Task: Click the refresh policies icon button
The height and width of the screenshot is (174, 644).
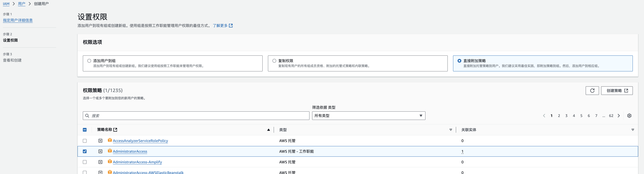Action: pyautogui.click(x=592, y=90)
